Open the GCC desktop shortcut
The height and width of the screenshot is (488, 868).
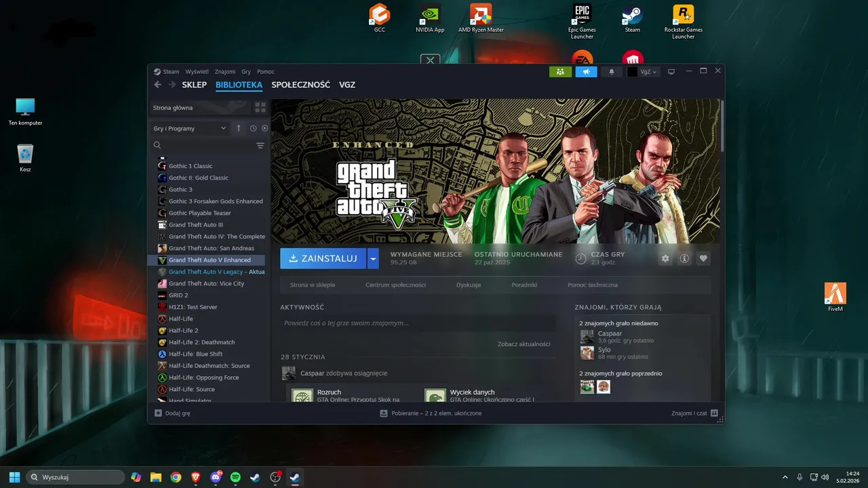pos(380,18)
